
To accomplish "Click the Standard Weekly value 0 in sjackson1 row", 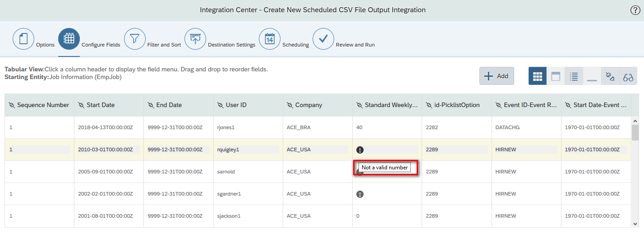I will tap(387, 216).
